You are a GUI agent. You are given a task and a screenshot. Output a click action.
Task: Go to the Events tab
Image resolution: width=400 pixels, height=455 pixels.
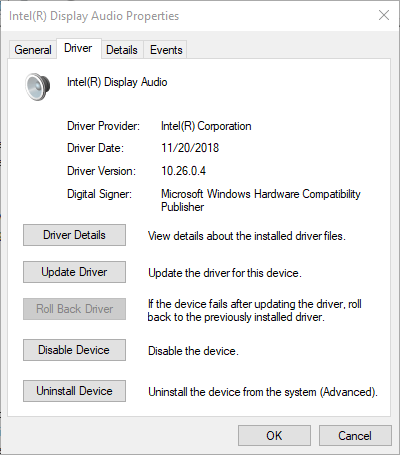point(166,50)
